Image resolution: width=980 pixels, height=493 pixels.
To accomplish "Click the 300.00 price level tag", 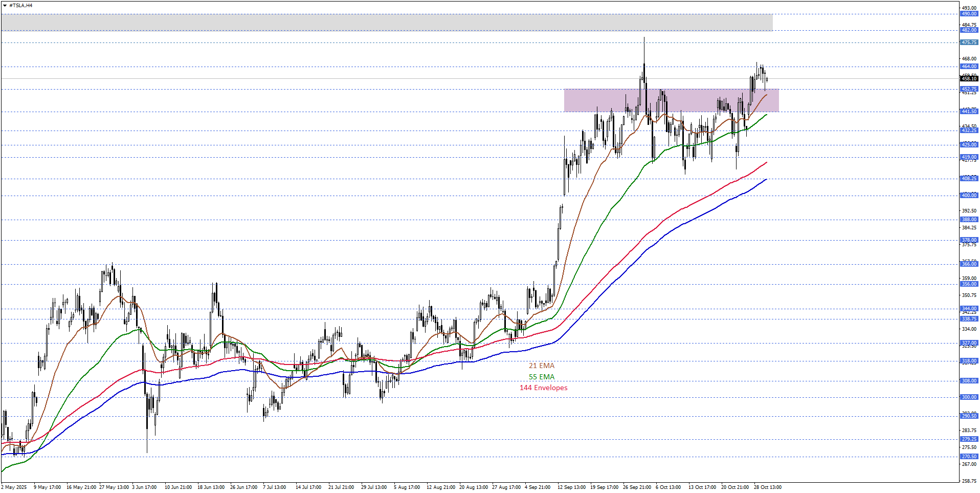I will pos(969,397).
